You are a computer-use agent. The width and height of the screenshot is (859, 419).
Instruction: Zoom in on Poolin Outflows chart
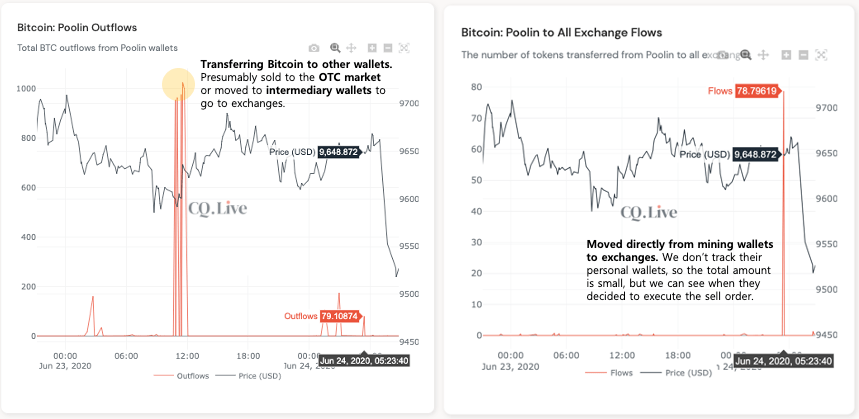[372, 48]
